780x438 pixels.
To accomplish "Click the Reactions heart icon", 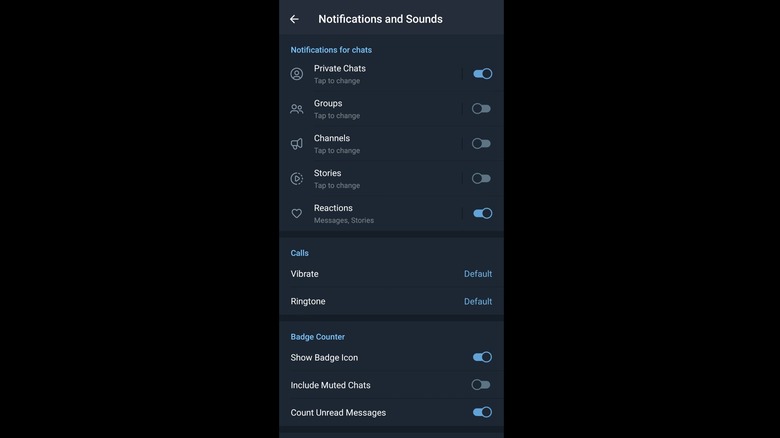I will (x=297, y=214).
